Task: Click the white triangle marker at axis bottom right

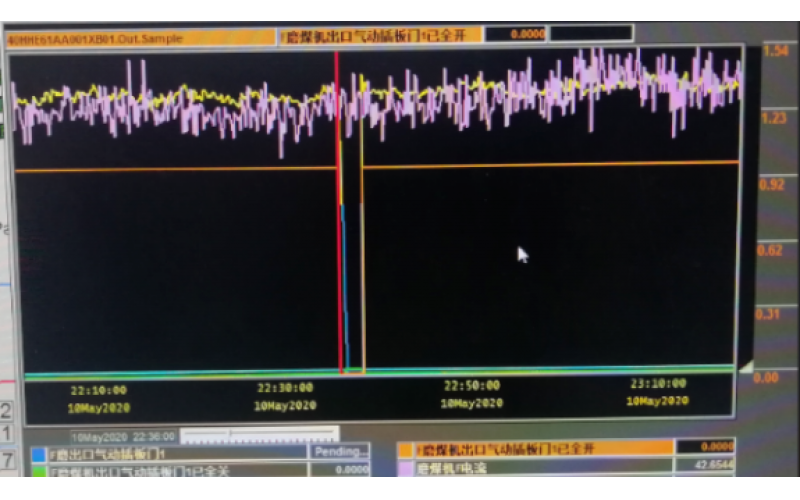Action: click(x=744, y=369)
